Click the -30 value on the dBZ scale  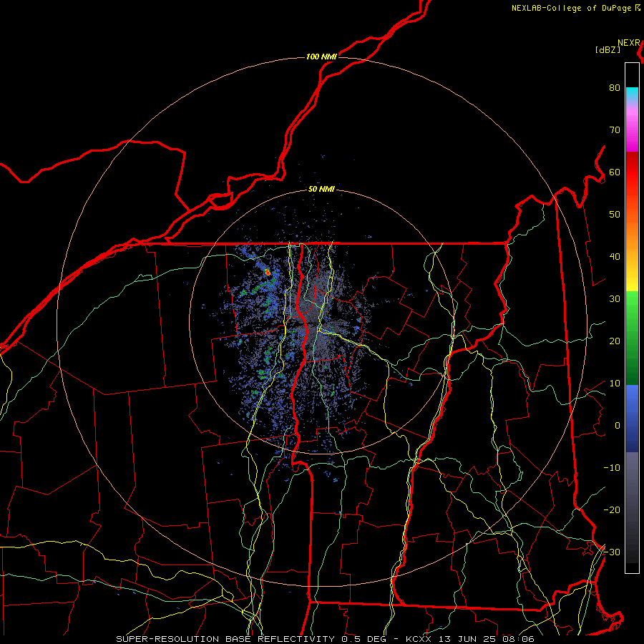coord(612,552)
